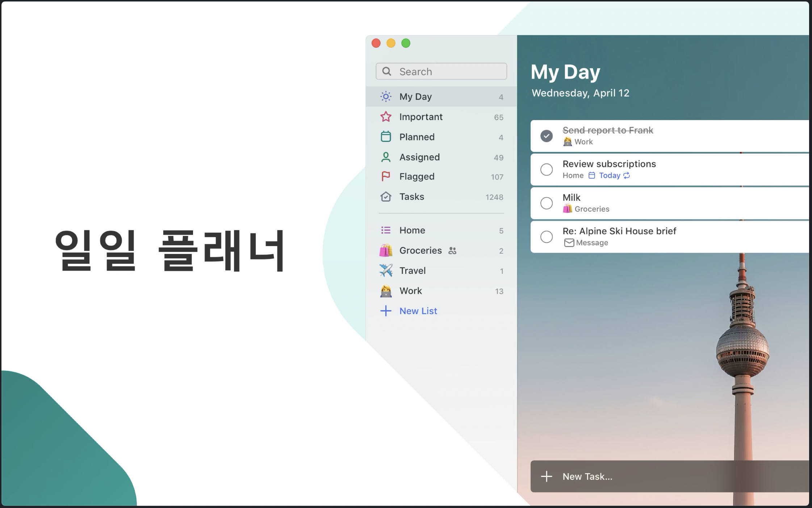Open the Planned calendar icon
Screen dimensions: 812x508
pyautogui.click(x=386, y=137)
